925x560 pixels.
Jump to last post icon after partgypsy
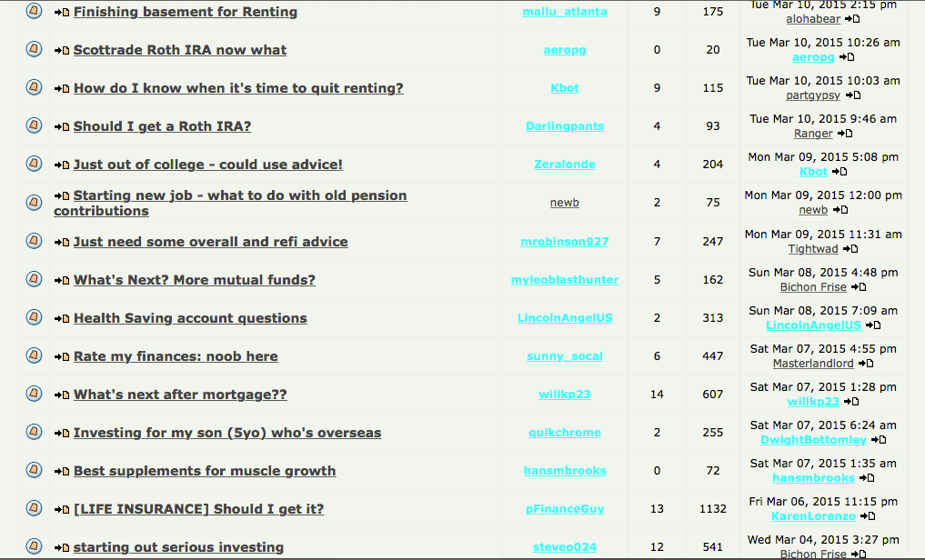point(853,95)
